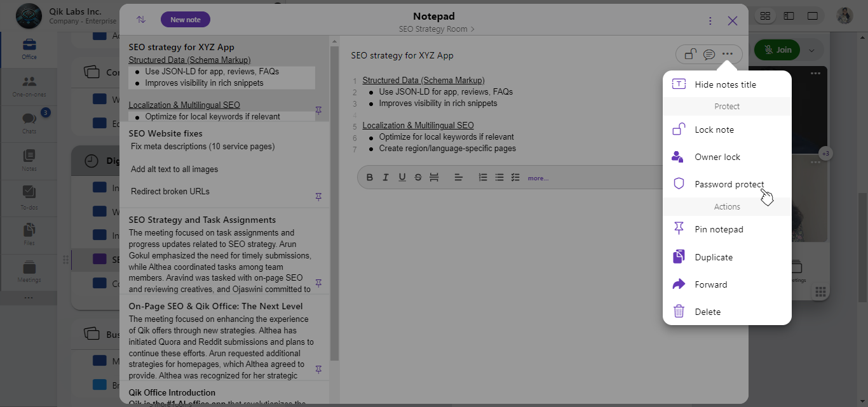Screen dimensions: 868x407
Task: Toggle the unlock padlock icon in note header
Action: (x=690, y=55)
